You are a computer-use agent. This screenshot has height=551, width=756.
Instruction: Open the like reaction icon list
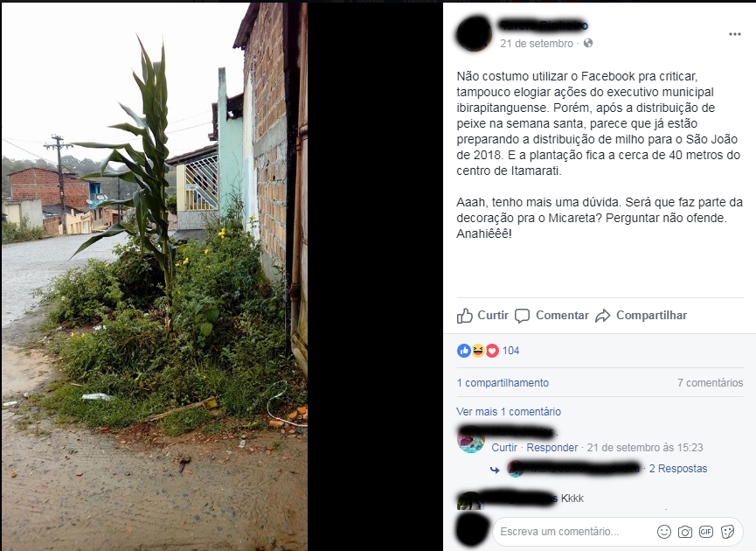[x=464, y=351]
